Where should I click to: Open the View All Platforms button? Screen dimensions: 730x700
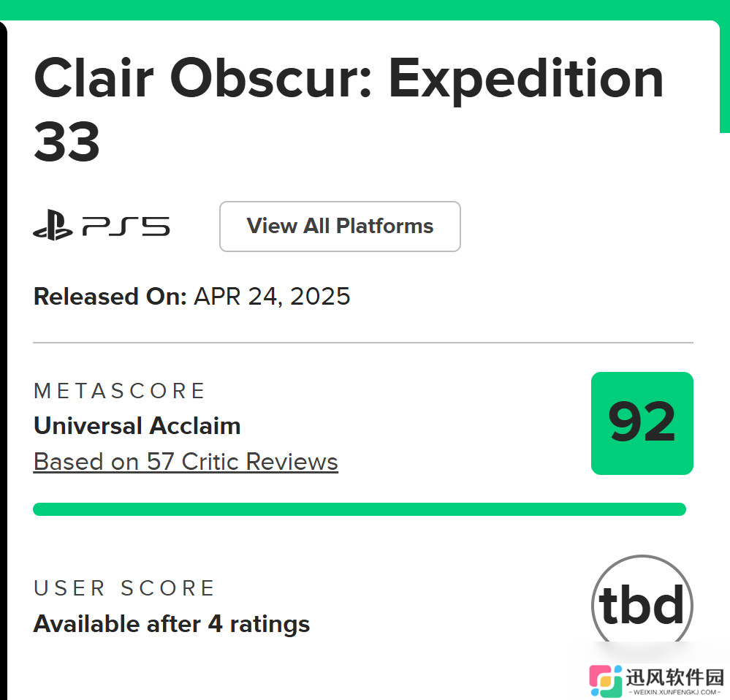(x=340, y=227)
